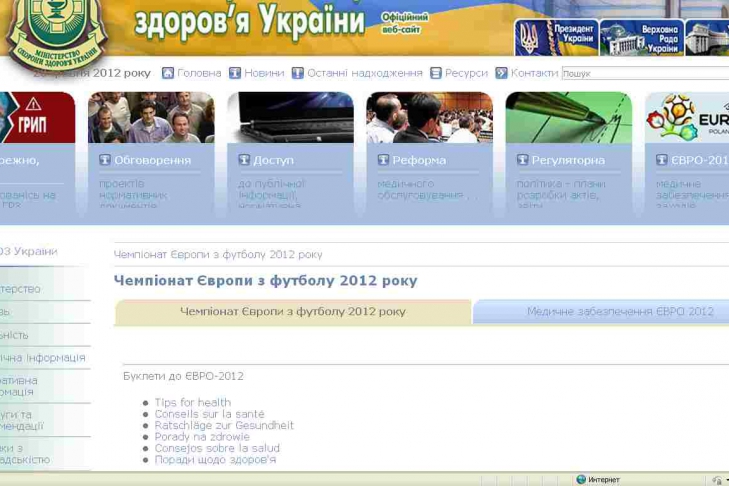
Task: Select the Чемпіонат Європи з футболу tab
Action: point(293,311)
